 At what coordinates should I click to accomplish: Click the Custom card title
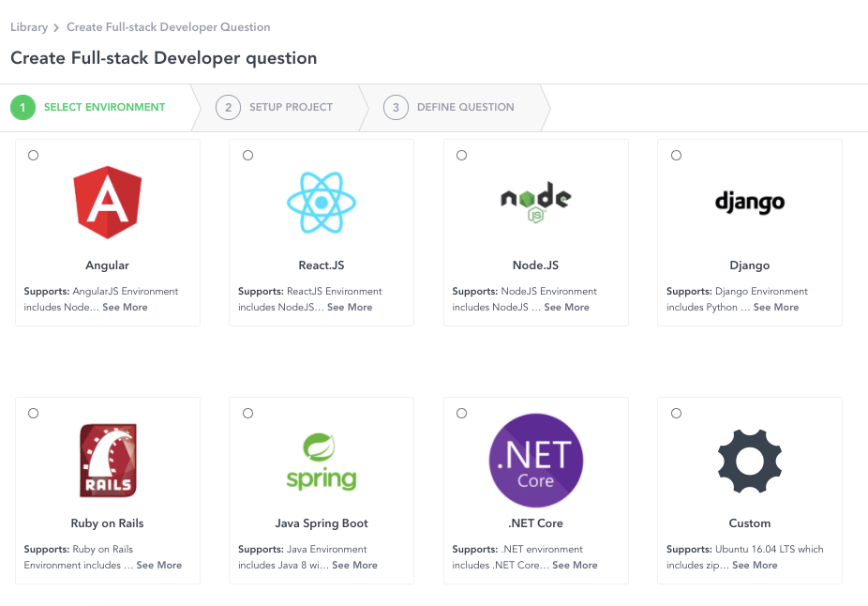pyautogui.click(x=750, y=523)
